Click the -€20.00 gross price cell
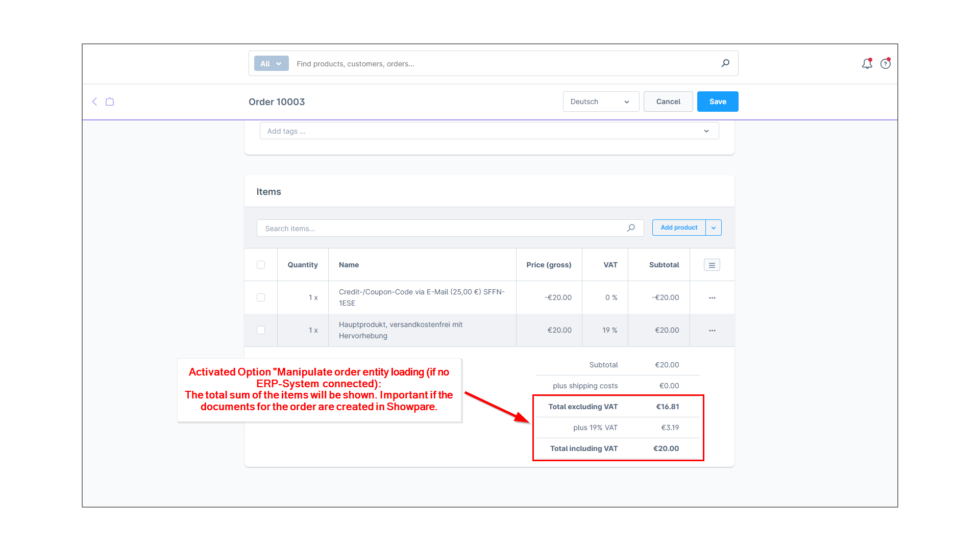 tap(558, 297)
